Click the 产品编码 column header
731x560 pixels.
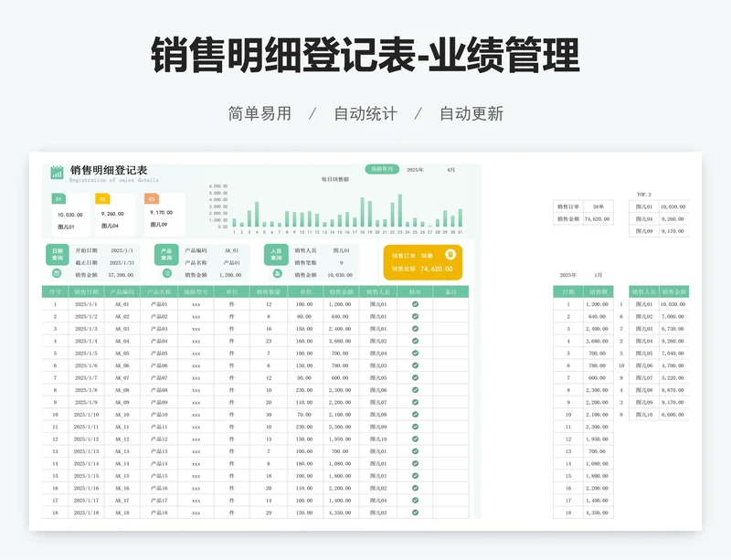[x=122, y=292]
